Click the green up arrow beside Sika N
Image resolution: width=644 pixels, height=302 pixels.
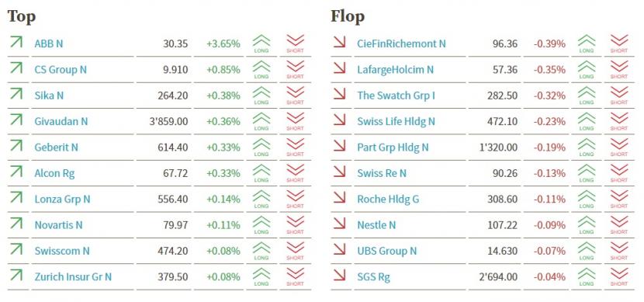tap(16, 94)
